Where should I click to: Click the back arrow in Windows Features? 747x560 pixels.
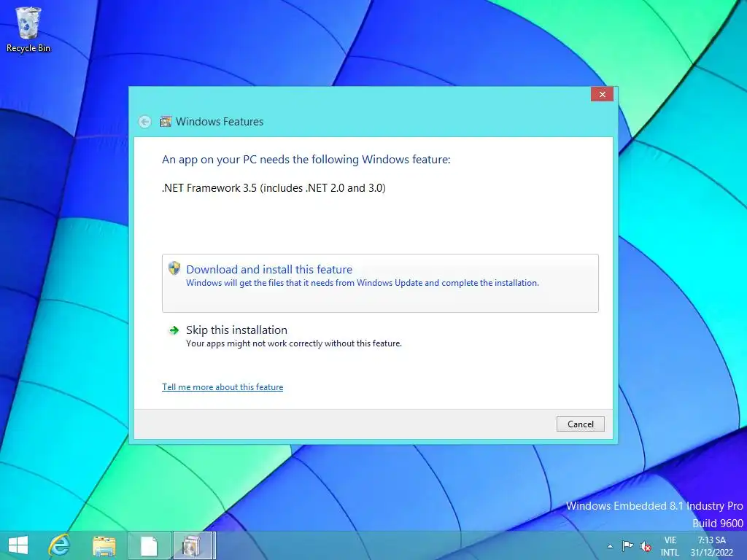point(145,122)
